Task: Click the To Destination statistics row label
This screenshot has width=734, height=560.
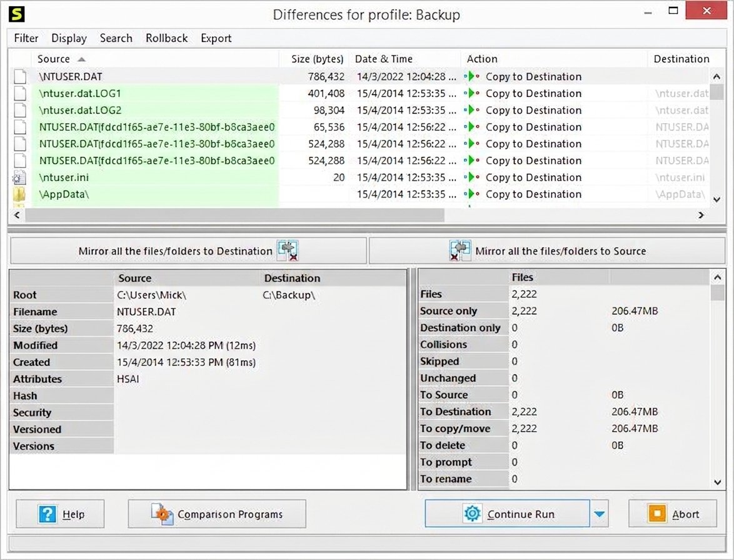Action: pyautogui.click(x=455, y=412)
